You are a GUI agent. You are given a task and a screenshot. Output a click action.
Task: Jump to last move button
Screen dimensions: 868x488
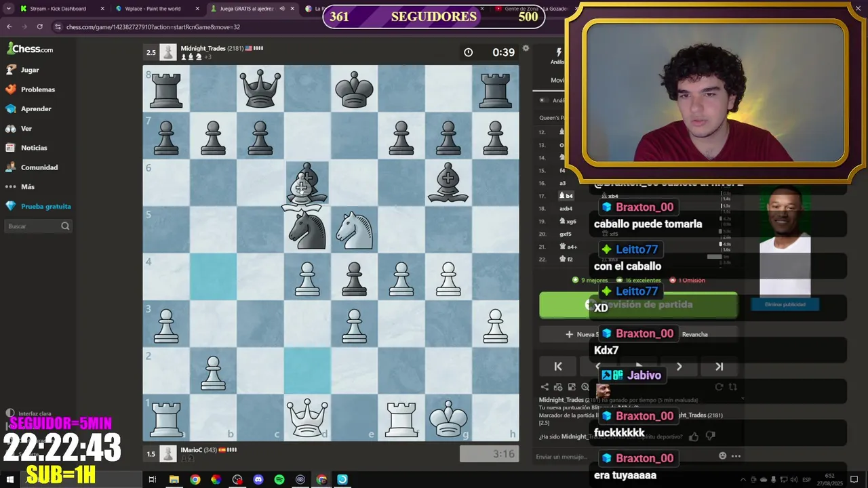pyautogui.click(x=719, y=367)
